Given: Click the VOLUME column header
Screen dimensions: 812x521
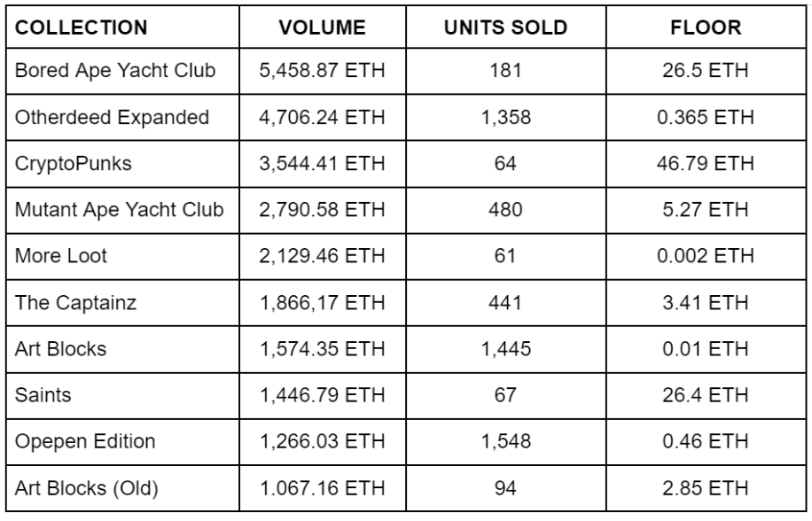Looking at the screenshot, I should click(322, 27).
